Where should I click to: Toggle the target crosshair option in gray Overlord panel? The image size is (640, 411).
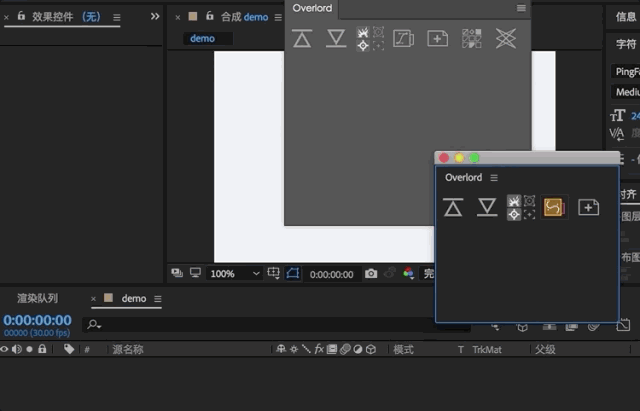tap(362, 45)
